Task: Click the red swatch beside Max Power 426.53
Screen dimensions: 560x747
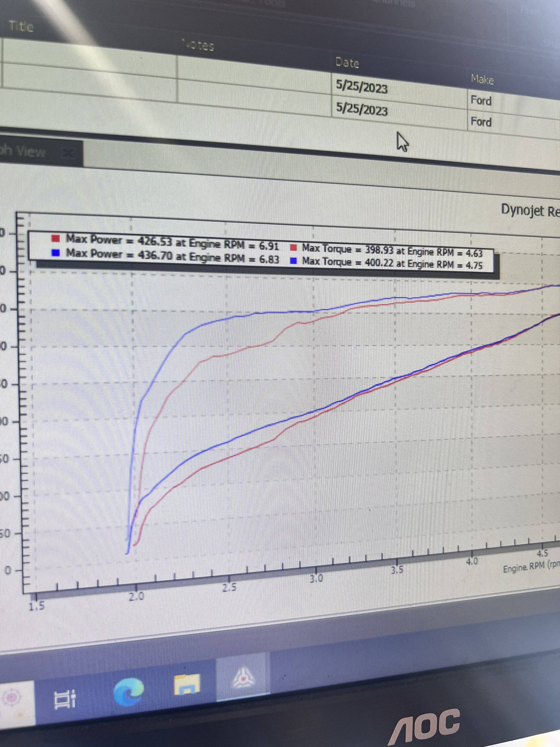Action: tap(56, 239)
